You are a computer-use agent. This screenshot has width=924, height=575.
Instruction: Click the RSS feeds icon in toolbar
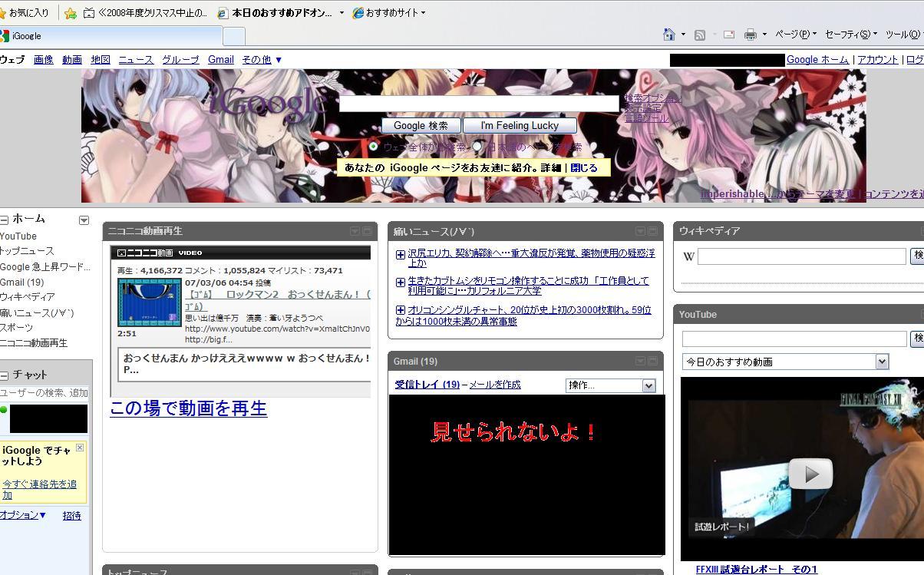pos(699,35)
